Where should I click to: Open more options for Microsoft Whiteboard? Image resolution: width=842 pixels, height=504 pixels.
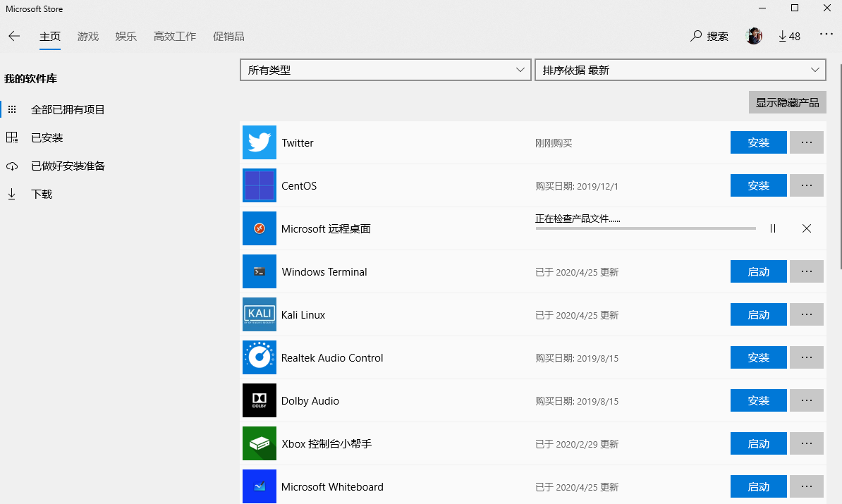coord(807,486)
